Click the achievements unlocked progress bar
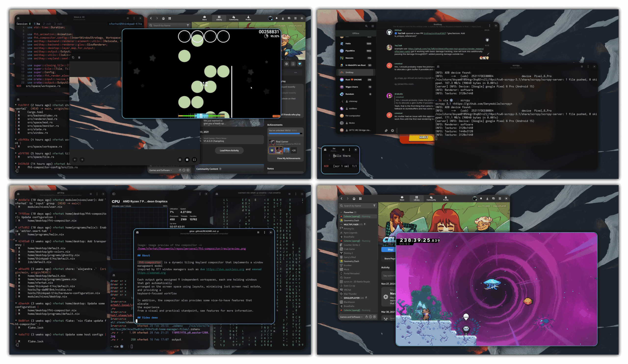Image resolution: width=628 pixels, height=364 pixels. point(285,134)
